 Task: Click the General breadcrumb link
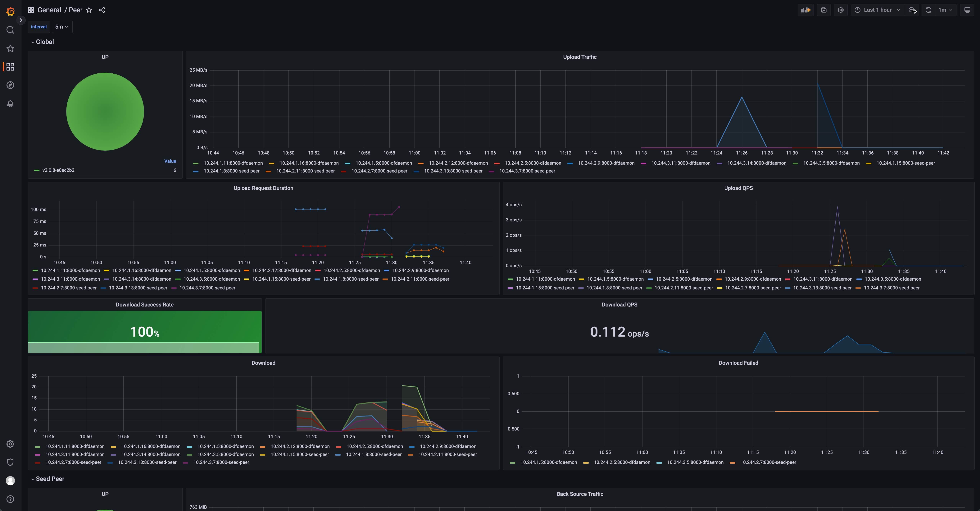[x=49, y=10]
